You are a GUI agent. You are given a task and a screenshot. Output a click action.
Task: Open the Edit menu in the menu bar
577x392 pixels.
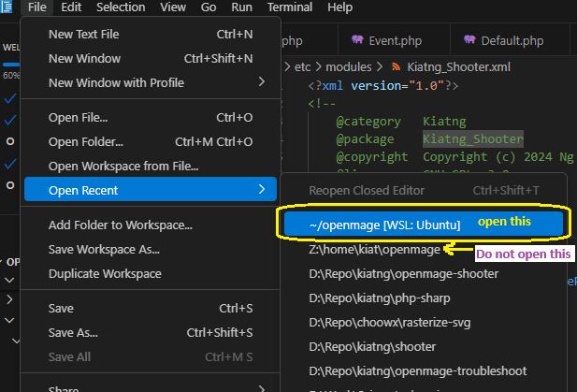click(71, 7)
